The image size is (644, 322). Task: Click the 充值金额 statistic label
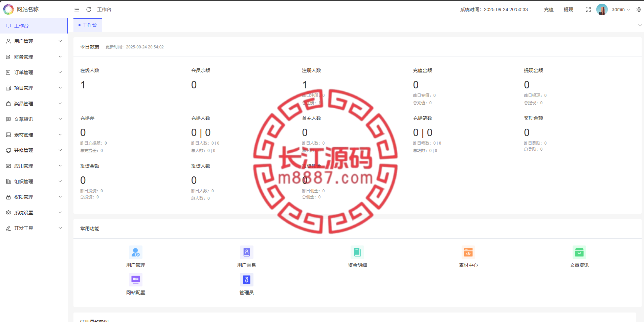(x=423, y=70)
